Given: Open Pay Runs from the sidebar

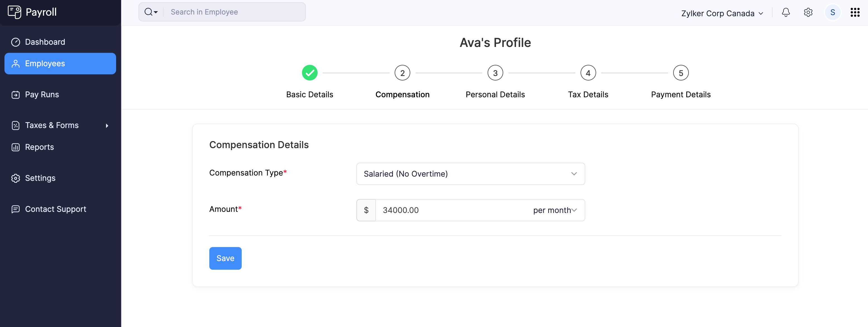Looking at the screenshot, I should point(42,94).
